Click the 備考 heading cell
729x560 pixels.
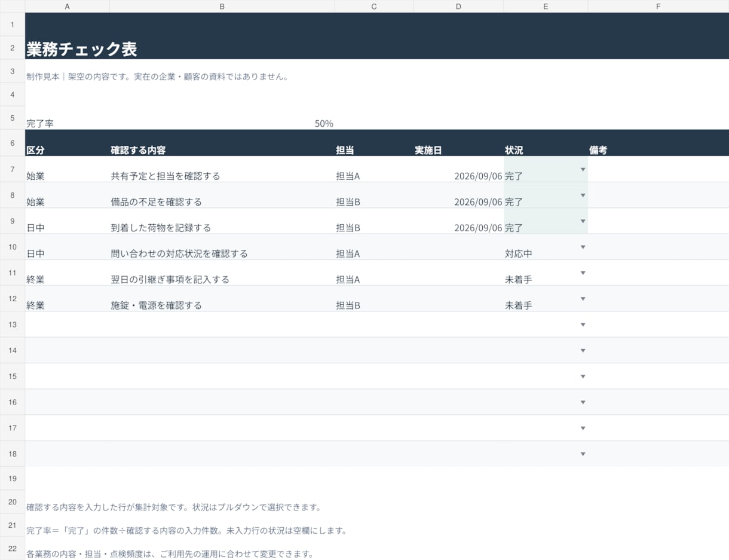click(658, 143)
